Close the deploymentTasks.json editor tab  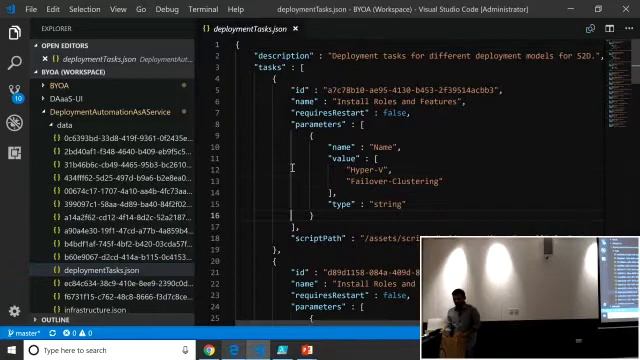click(296, 29)
